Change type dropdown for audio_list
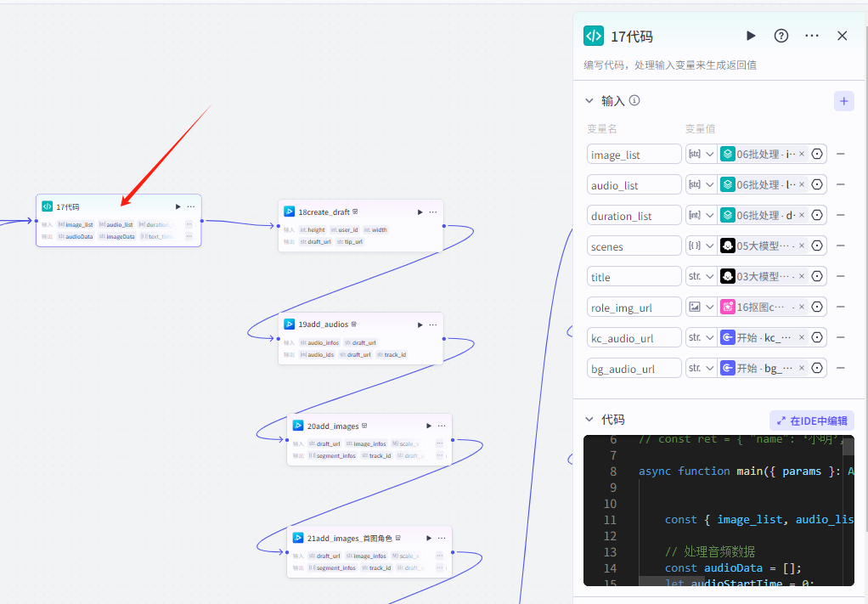 pos(700,185)
